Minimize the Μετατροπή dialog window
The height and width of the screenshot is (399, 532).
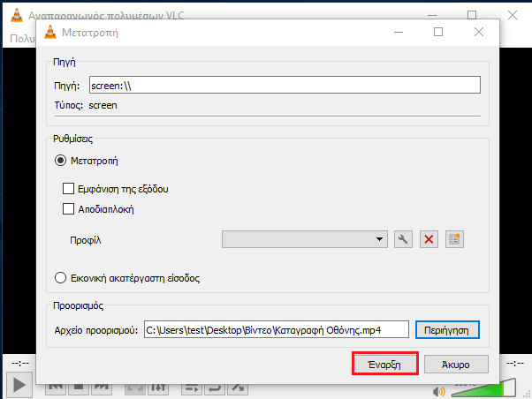tap(399, 32)
